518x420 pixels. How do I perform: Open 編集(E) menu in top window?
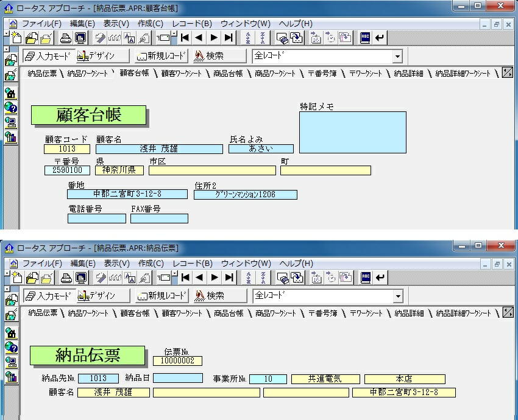tap(83, 24)
